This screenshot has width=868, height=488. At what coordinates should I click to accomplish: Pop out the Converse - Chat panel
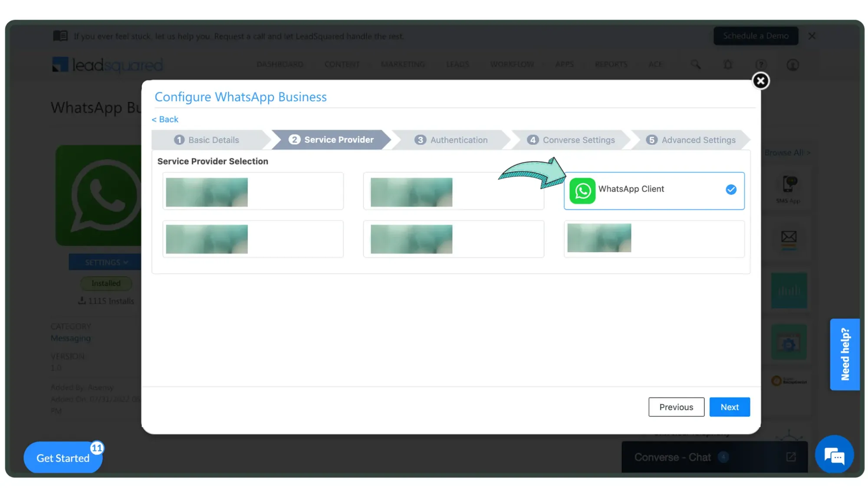[791, 457]
